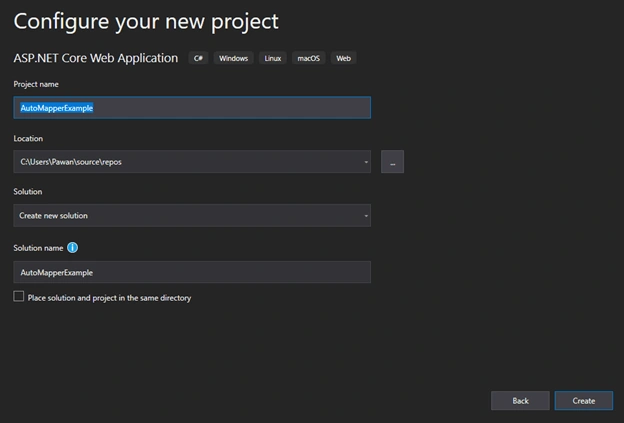This screenshot has width=624, height=423.
Task: Click the ASP.NET Core Web Application title
Action: 96,58
